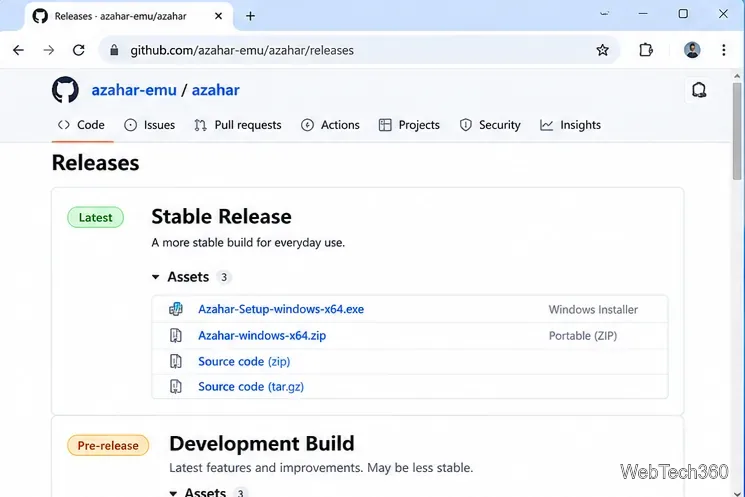This screenshot has height=497, width=745.
Task: Download Azahar-windows-x64.zip
Action: 262,335
